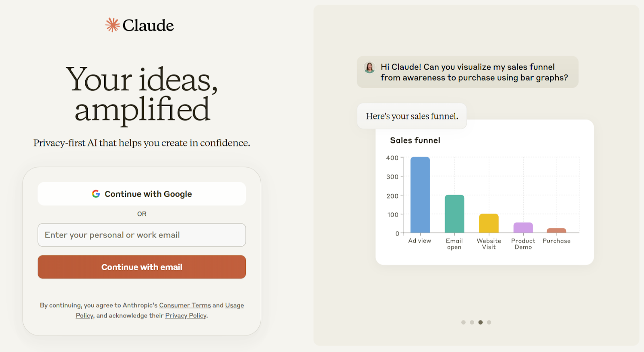The height and width of the screenshot is (352, 644).
Task: Click the "Ad view" axis label
Action: (420, 241)
